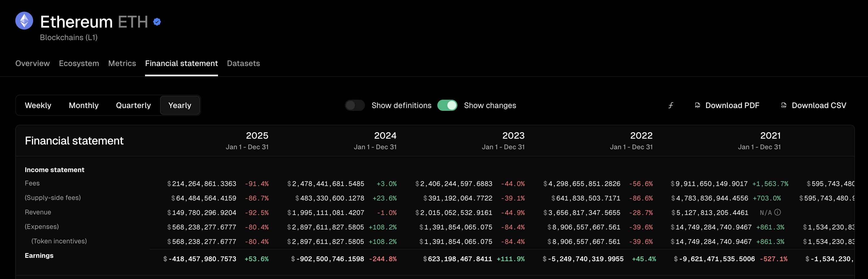This screenshot has height=279, width=868.
Task: Click the +23.6% supply-side fees change
Action: click(384, 198)
